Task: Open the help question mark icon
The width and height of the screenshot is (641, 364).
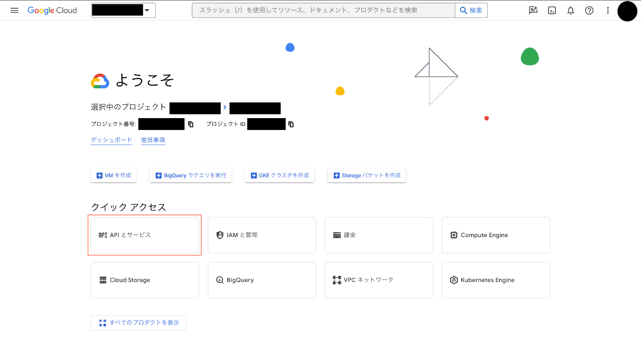Action: click(x=589, y=10)
